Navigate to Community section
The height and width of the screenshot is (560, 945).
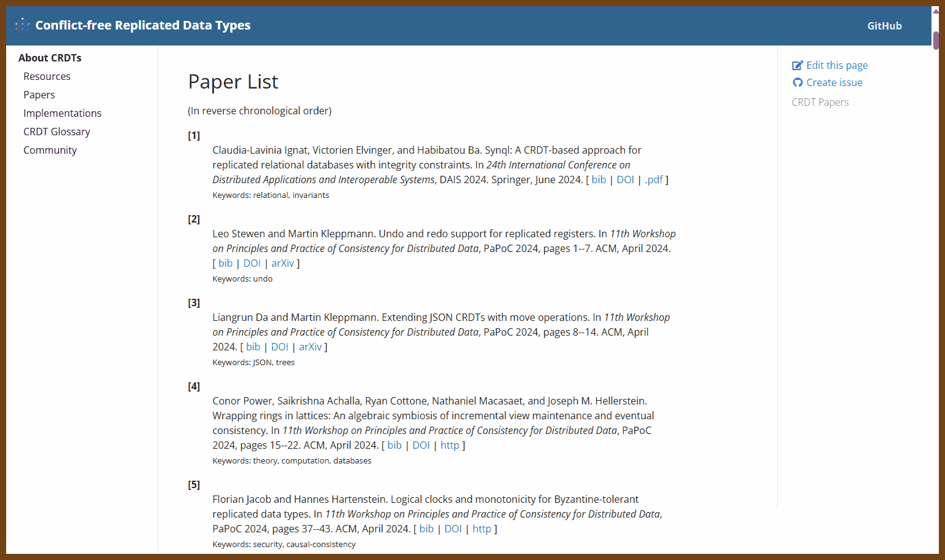50,150
